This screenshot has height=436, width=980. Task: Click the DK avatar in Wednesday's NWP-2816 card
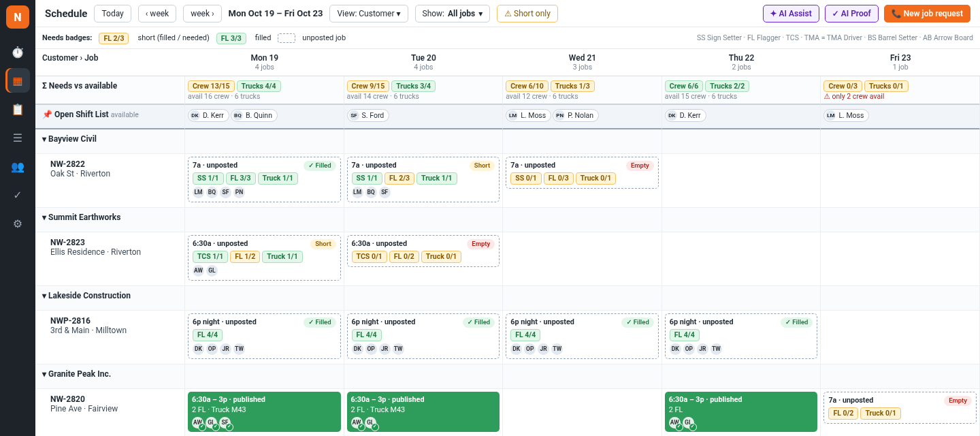(517, 349)
